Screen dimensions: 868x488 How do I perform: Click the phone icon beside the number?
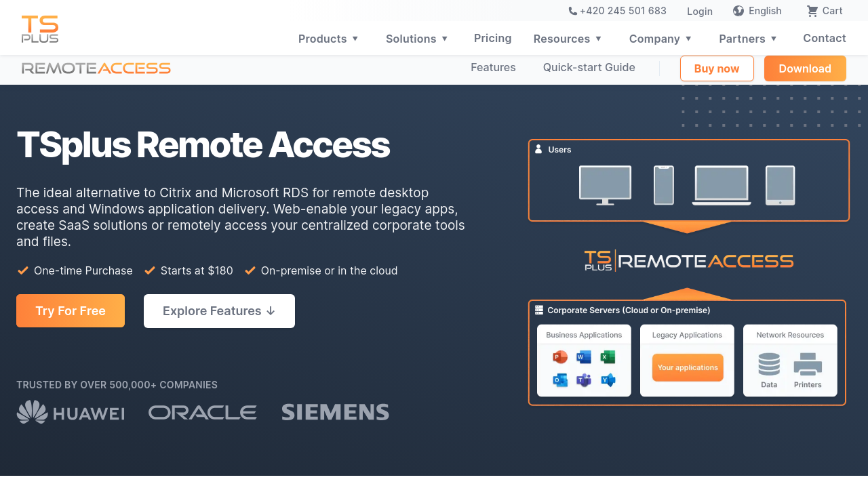[x=573, y=11]
